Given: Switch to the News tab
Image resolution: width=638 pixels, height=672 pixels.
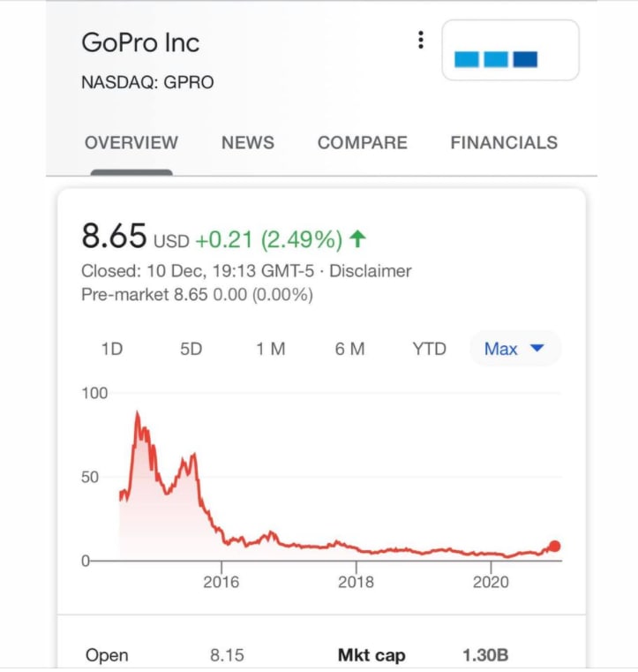Looking at the screenshot, I should (x=248, y=143).
